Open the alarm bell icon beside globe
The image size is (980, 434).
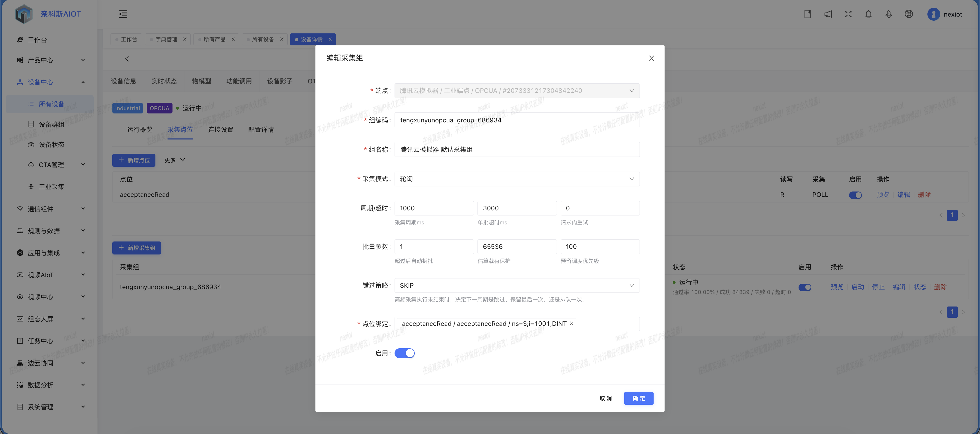(x=888, y=14)
